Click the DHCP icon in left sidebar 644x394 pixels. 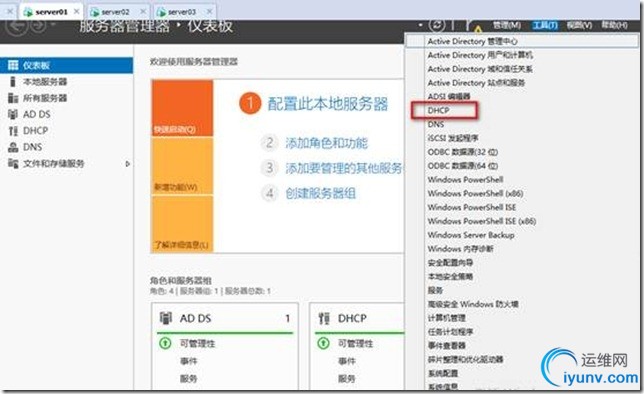pyautogui.click(x=13, y=131)
